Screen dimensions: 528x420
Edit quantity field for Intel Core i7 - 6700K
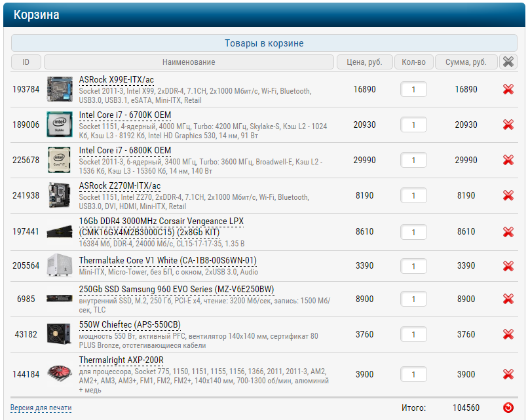413,124
